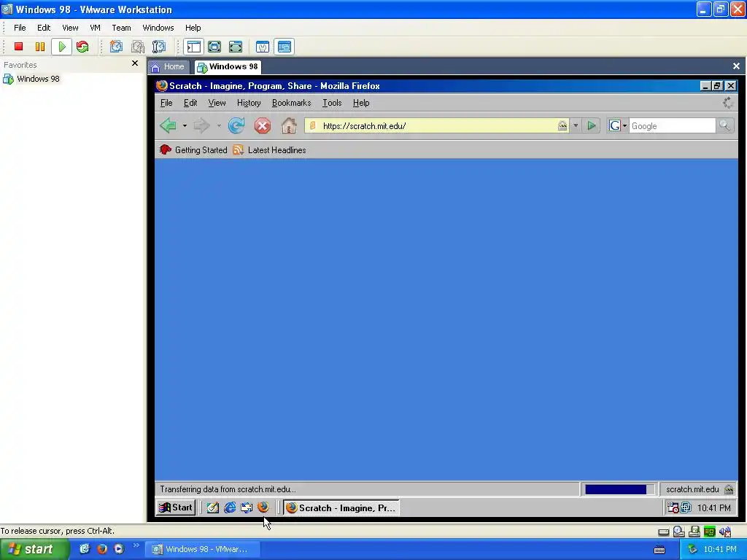The width and height of the screenshot is (747, 560).
Task: Reload the Scratch page
Action: tap(236, 125)
